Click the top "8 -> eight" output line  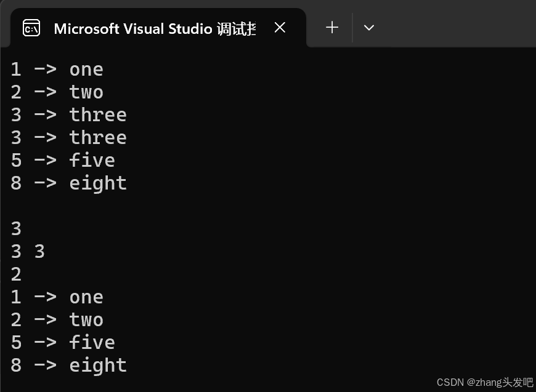(68, 183)
